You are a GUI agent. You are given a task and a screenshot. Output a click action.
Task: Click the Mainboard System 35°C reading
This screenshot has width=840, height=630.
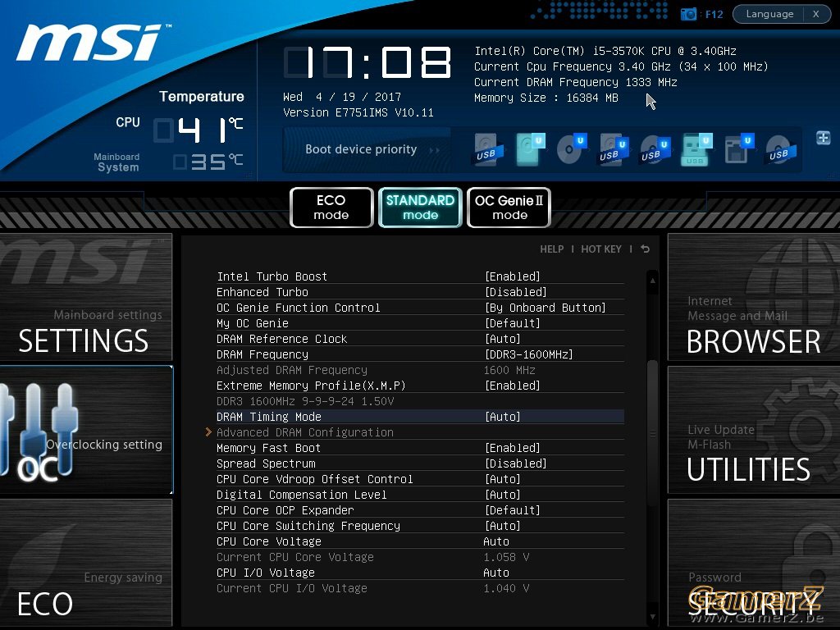[208, 162]
